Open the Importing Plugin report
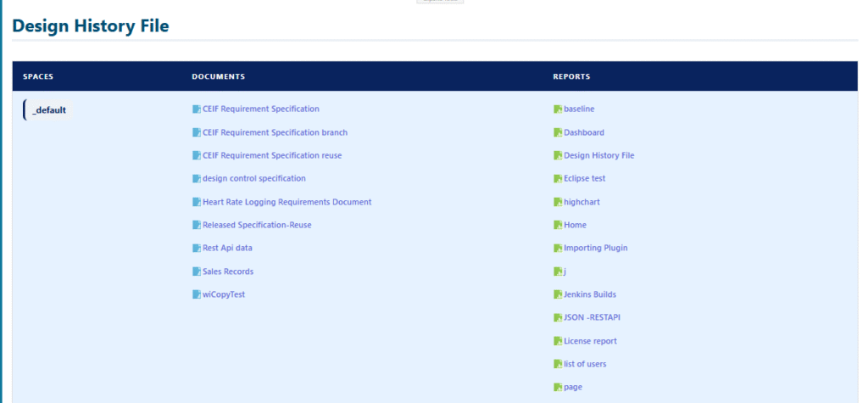 pyautogui.click(x=595, y=249)
